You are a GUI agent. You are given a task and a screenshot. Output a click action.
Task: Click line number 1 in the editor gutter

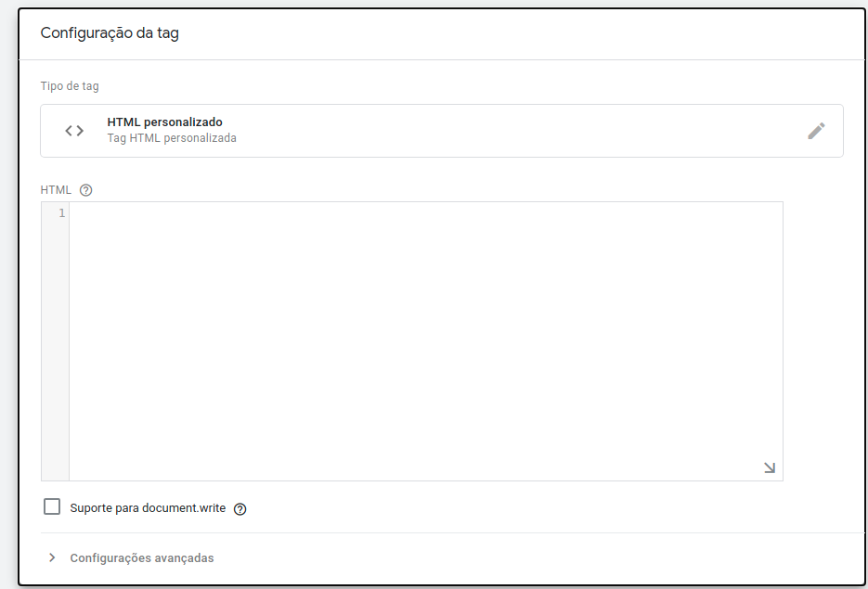[x=62, y=213]
